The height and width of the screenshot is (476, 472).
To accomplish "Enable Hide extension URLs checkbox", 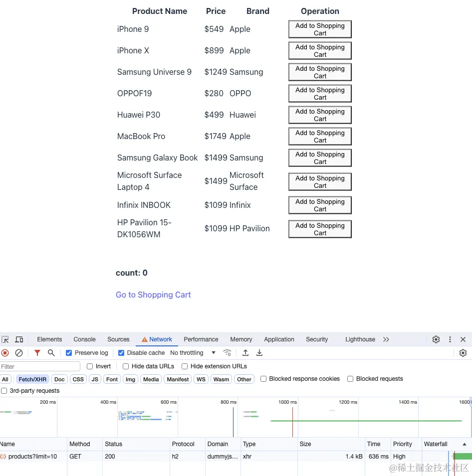I will 185,366.
